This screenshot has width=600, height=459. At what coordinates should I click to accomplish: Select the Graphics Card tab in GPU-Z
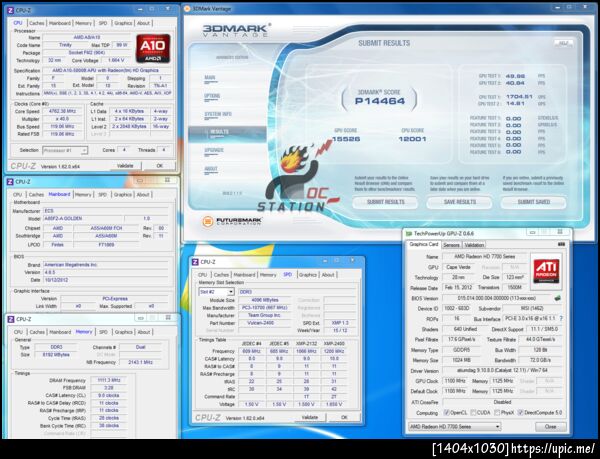tap(424, 244)
